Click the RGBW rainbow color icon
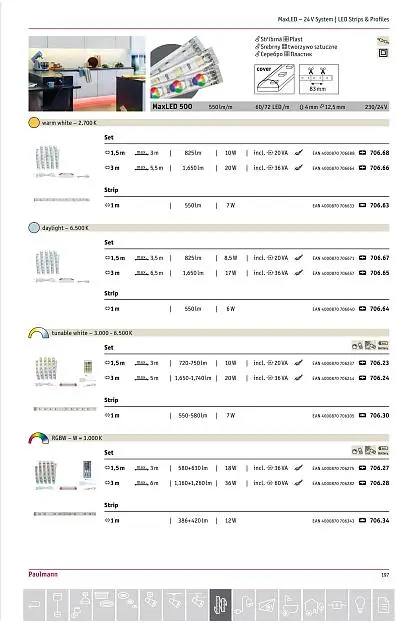Screen dimensions: 396x623 click(x=38, y=438)
